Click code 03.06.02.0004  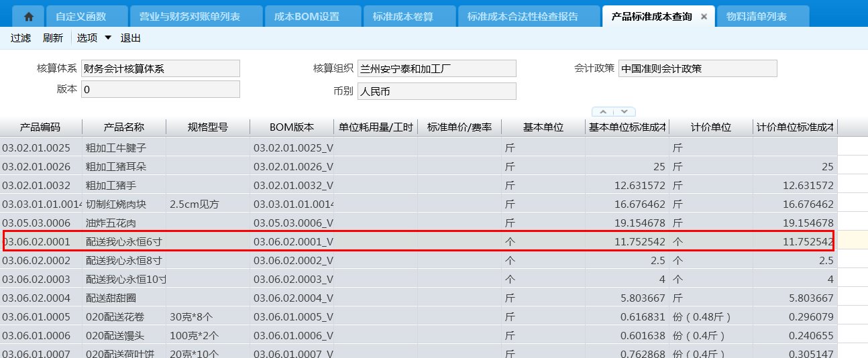(x=36, y=298)
